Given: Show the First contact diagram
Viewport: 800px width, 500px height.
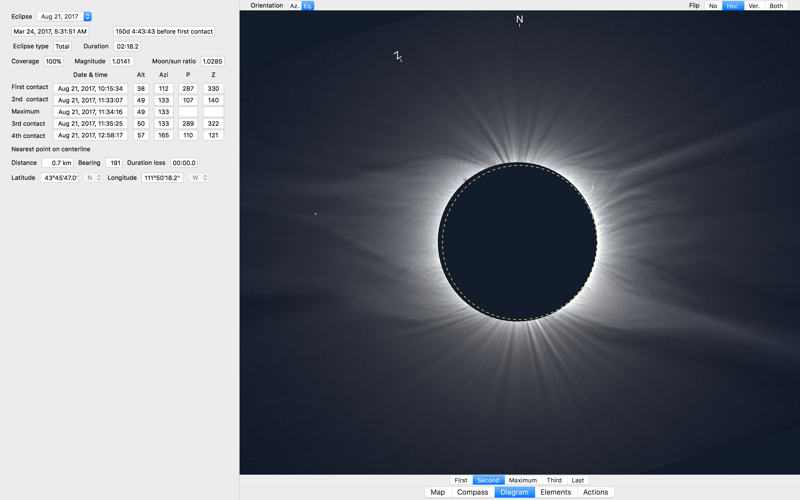Looking at the screenshot, I should pos(461,480).
